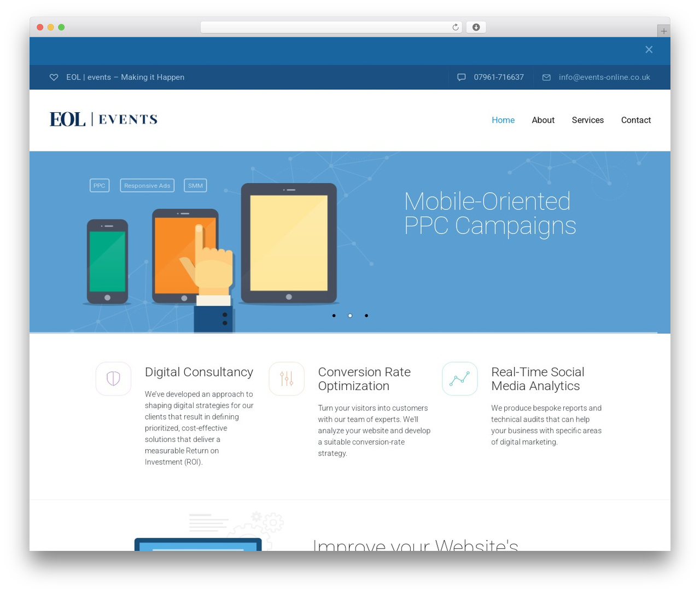The width and height of the screenshot is (700, 593).
Task: Click the chat bubble phone icon
Action: pyautogui.click(x=462, y=77)
